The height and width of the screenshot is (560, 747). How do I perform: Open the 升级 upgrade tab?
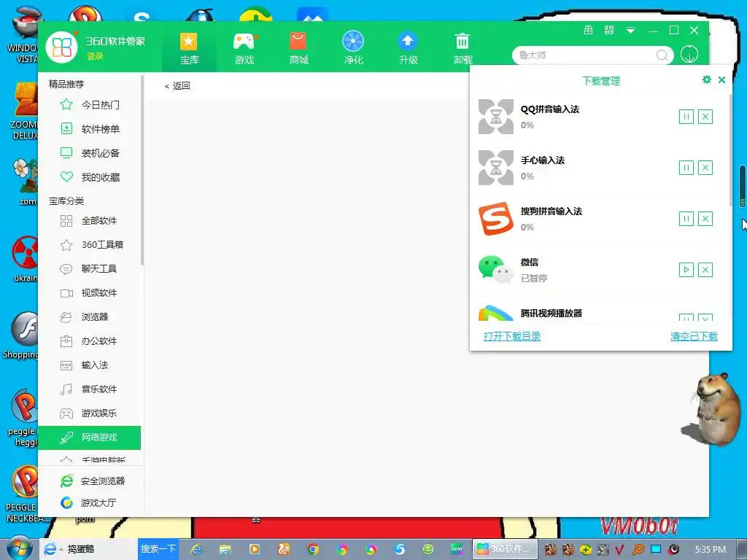(408, 49)
